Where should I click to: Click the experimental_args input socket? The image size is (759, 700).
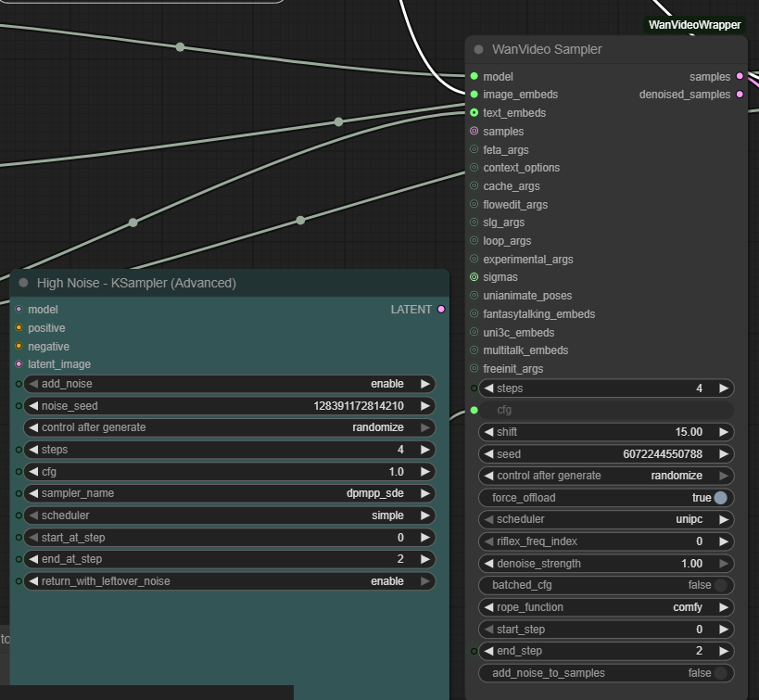pyautogui.click(x=474, y=259)
